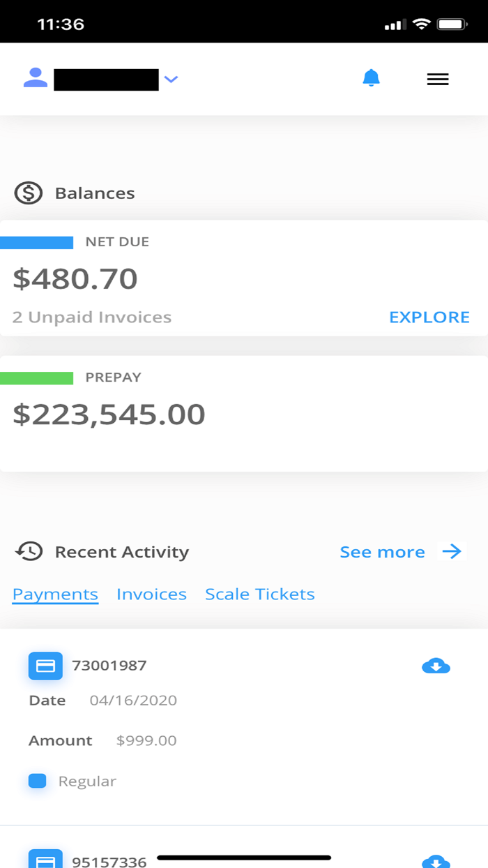
Task: Tap the blue Regular payment type square
Action: tap(38, 781)
